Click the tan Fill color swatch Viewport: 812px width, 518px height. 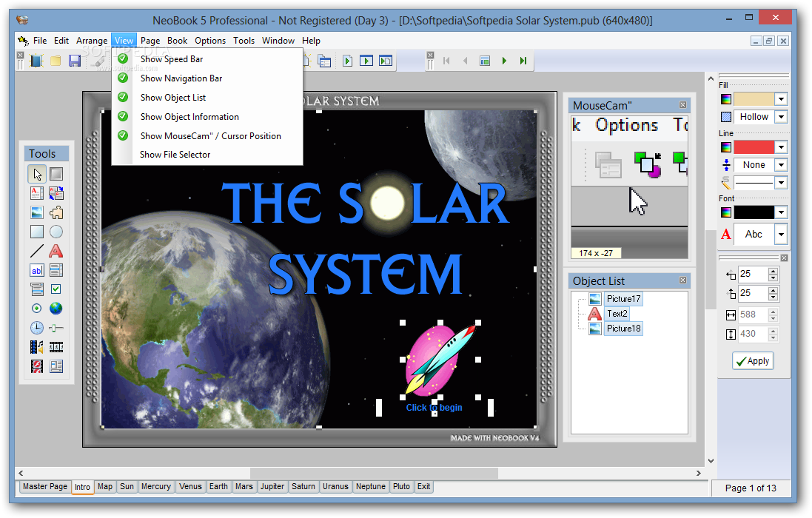754,99
